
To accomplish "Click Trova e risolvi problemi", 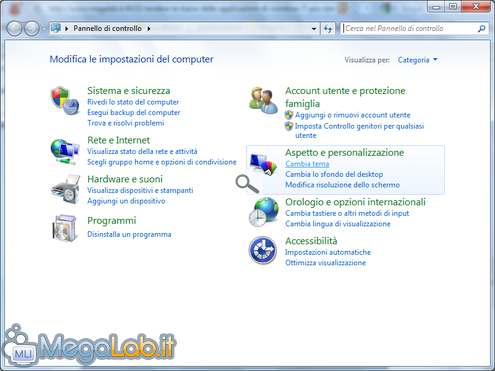I will [x=126, y=123].
